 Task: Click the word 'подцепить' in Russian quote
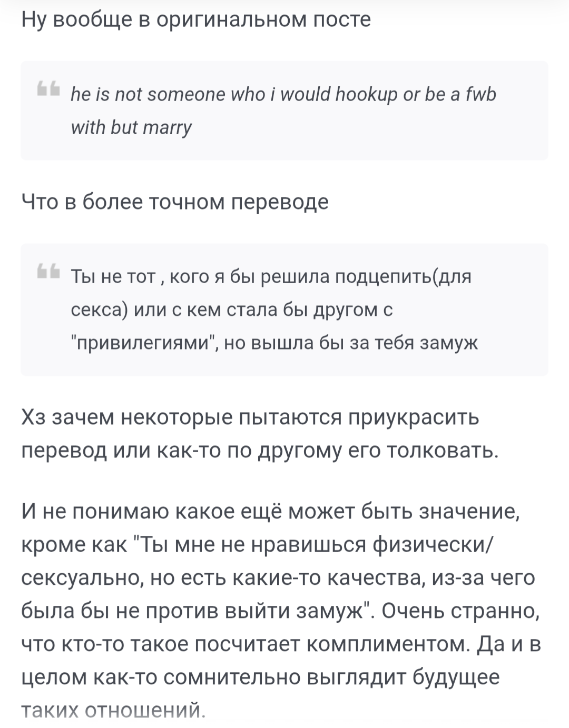click(384, 277)
